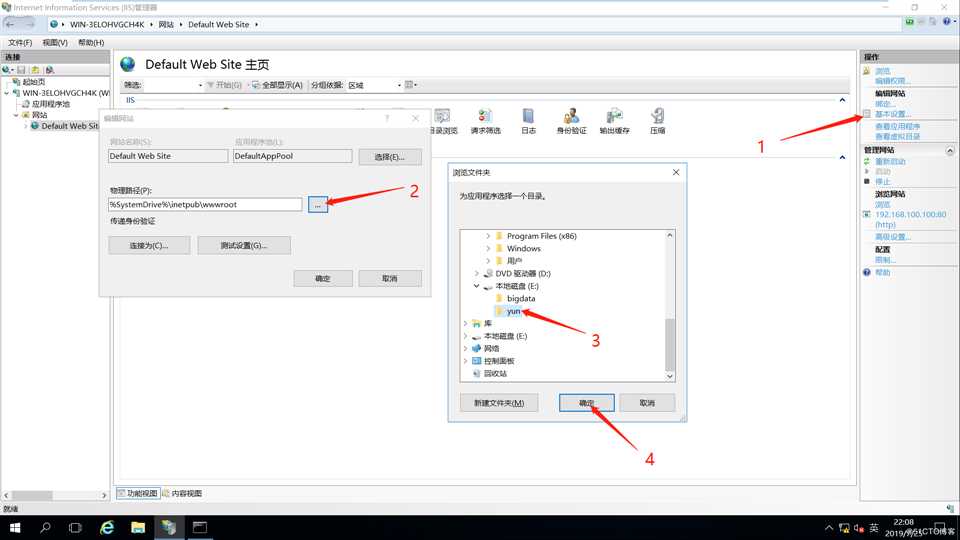The height and width of the screenshot is (540, 960).
Task: Open the Windows Start menu
Action: coord(15,527)
